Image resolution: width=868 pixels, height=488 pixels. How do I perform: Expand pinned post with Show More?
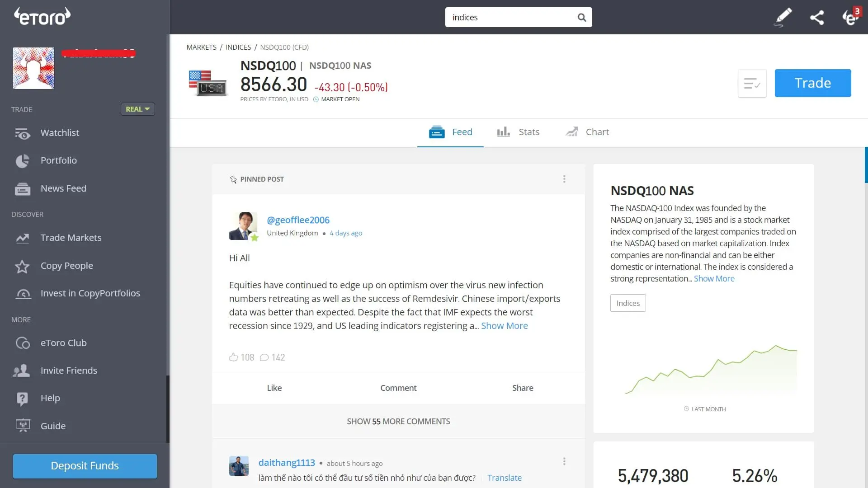click(x=505, y=326)
